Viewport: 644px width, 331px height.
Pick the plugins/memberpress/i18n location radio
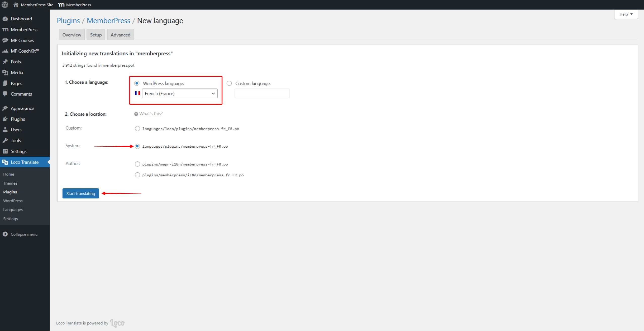pos(137,175)
